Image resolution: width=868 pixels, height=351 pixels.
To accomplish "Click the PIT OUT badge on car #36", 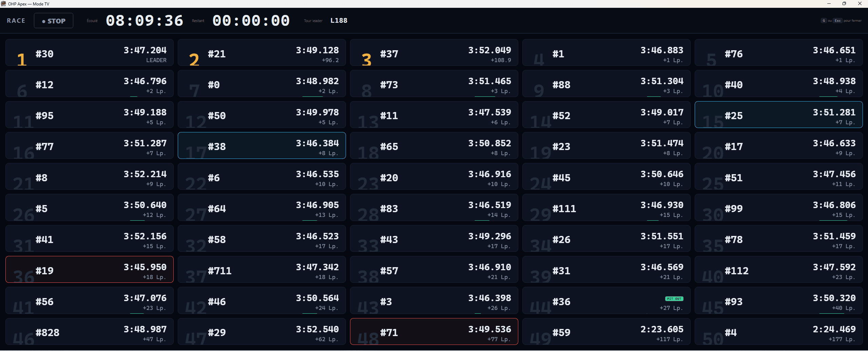I will [674, 299].
